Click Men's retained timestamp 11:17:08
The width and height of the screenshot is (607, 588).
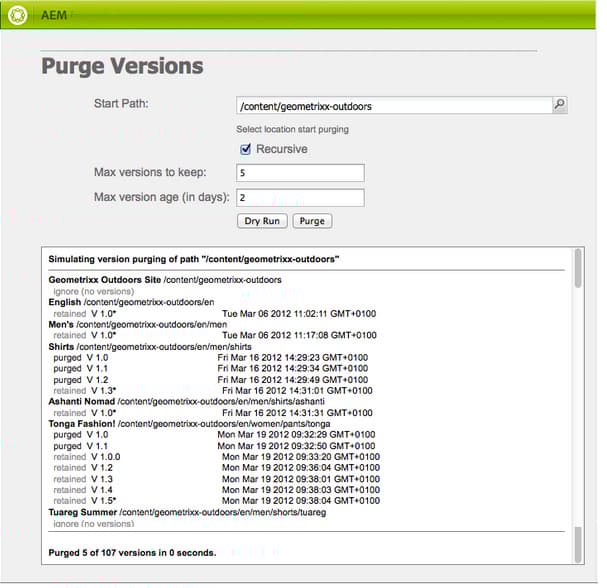tap(299, 335)
